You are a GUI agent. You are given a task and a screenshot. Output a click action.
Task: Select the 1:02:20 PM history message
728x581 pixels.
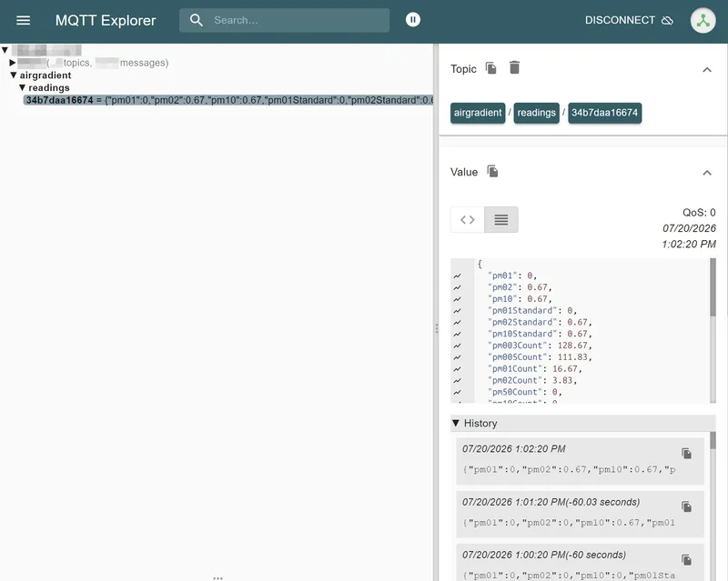tap(580, 461)
